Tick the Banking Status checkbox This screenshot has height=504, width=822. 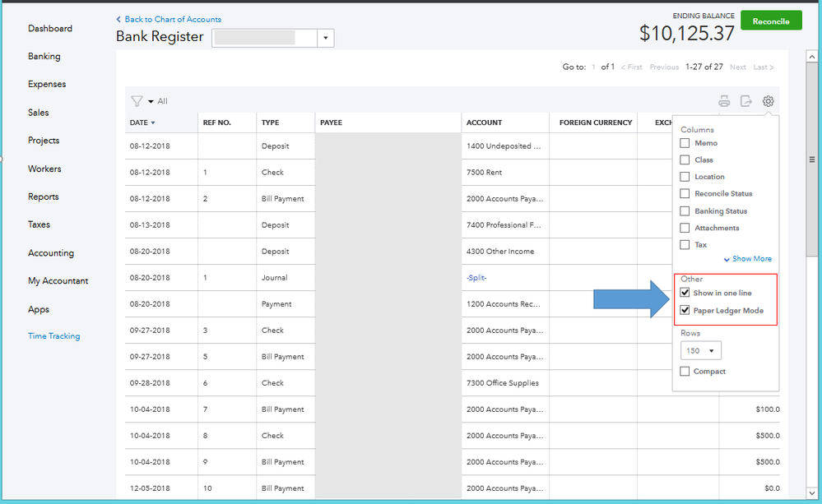click(685, 211)
